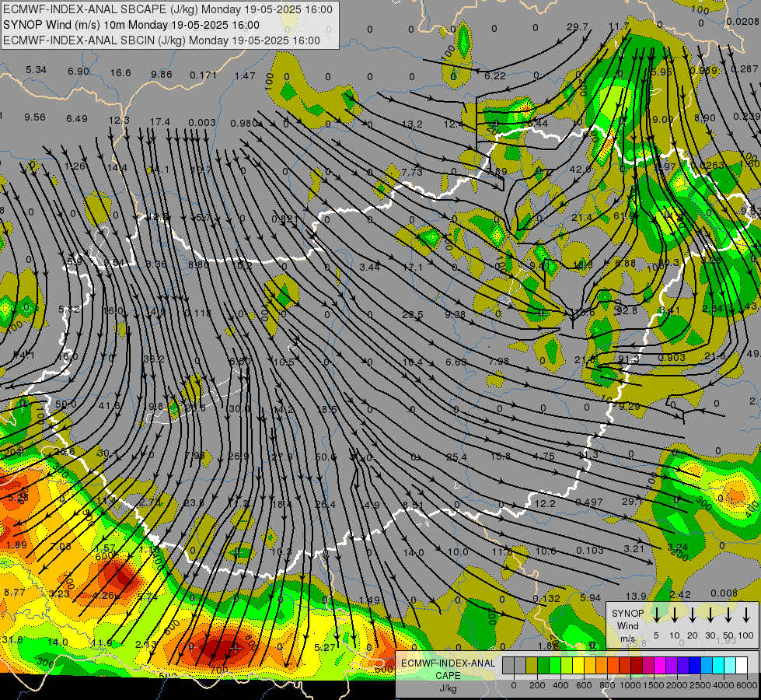Click the 5.27 value on the map
The height and width of the screenshot is (700, 761).
pos(325,648)
